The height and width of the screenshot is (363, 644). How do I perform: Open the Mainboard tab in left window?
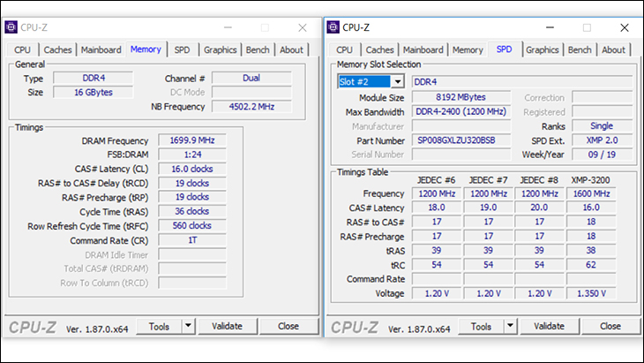tap(101, 49)
